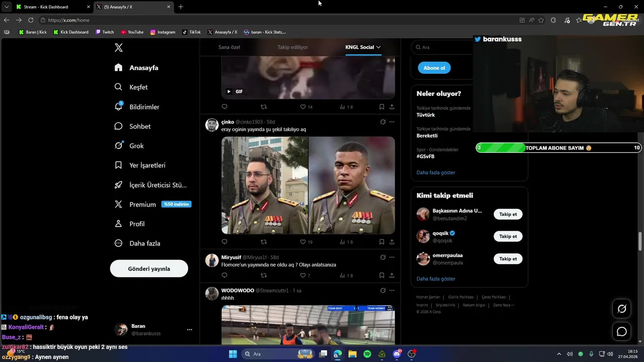Click the X logo in sidebar

[119, 48]
